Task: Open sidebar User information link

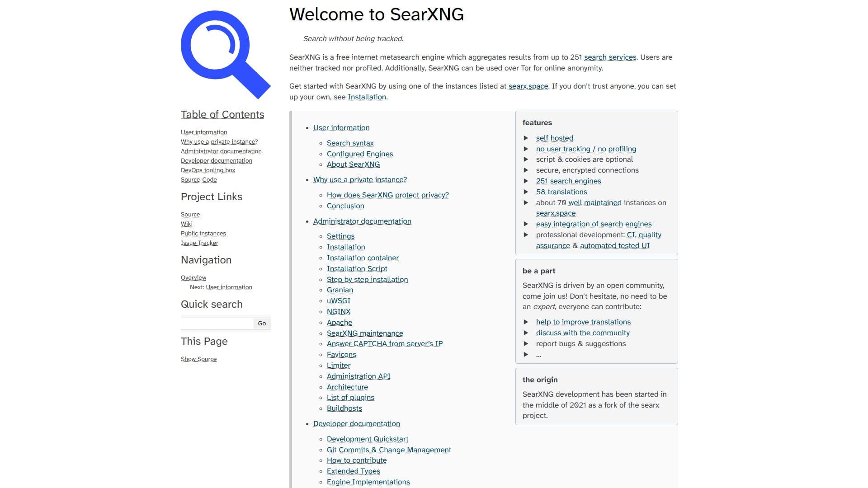Action: (x=204, y=132)
